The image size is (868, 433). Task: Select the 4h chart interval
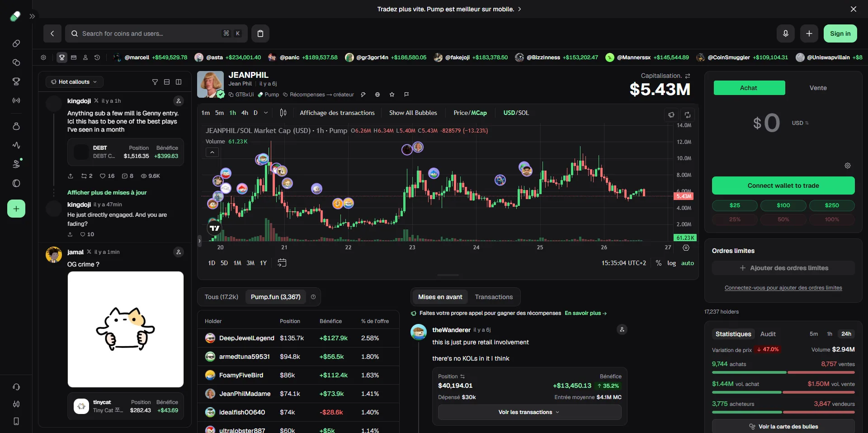pyautogui.click(x=245, y=113)
